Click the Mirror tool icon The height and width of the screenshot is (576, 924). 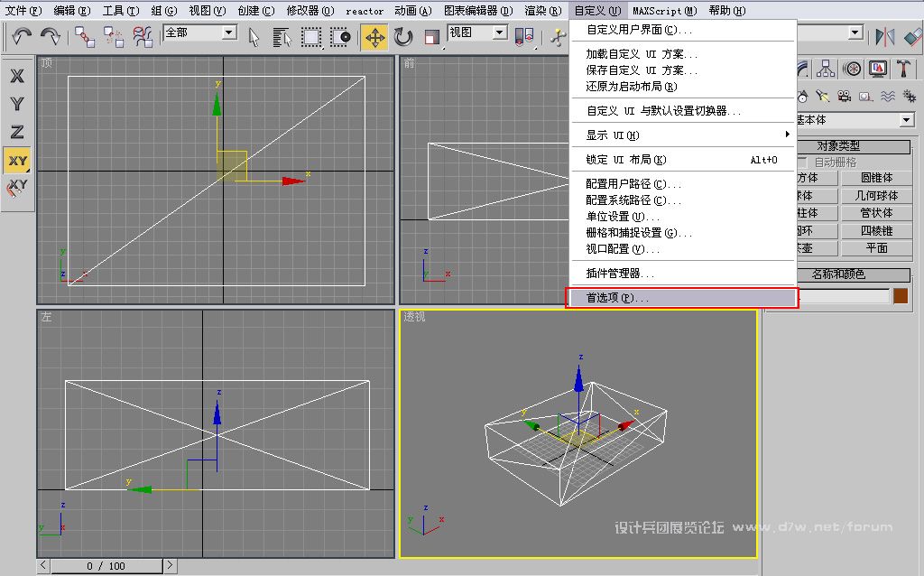tap(884, 36)
